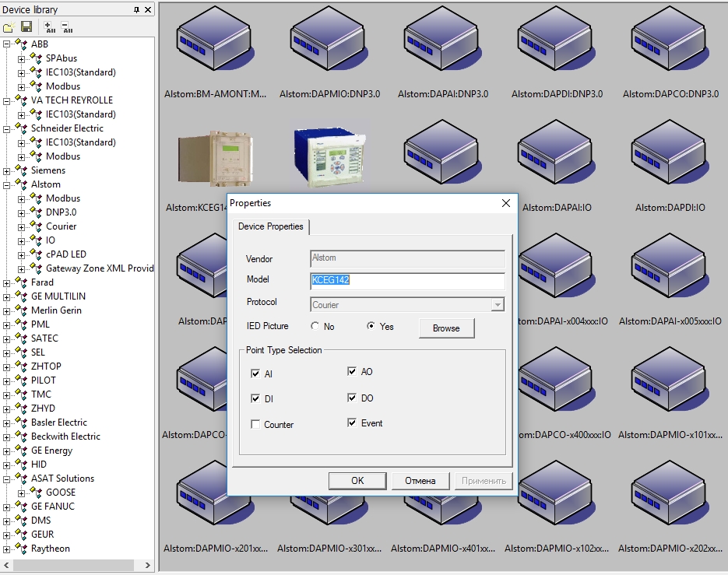The height and width of the screenshot is (575, 728).
Task: Click the Collapse All (-All) icon
Action: (x=67, y=27)
